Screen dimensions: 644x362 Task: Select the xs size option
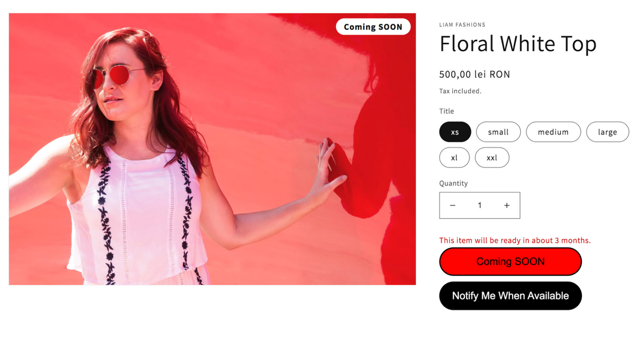click(455, 132)
